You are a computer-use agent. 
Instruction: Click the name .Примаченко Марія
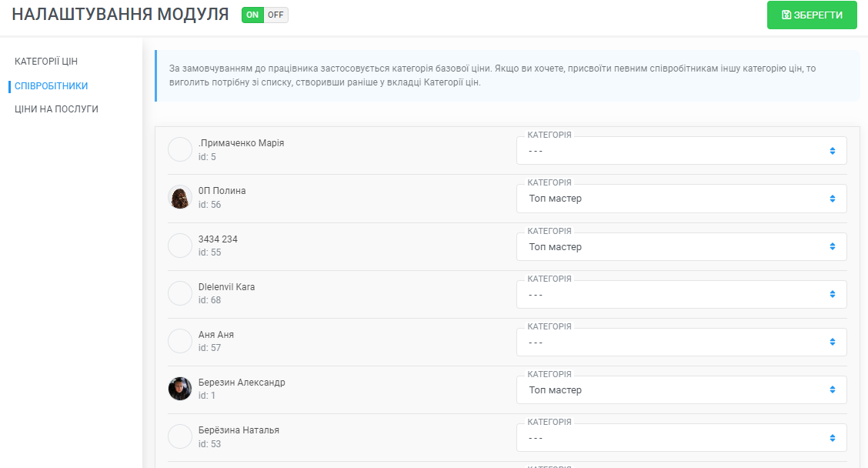(x=242, y=143)
